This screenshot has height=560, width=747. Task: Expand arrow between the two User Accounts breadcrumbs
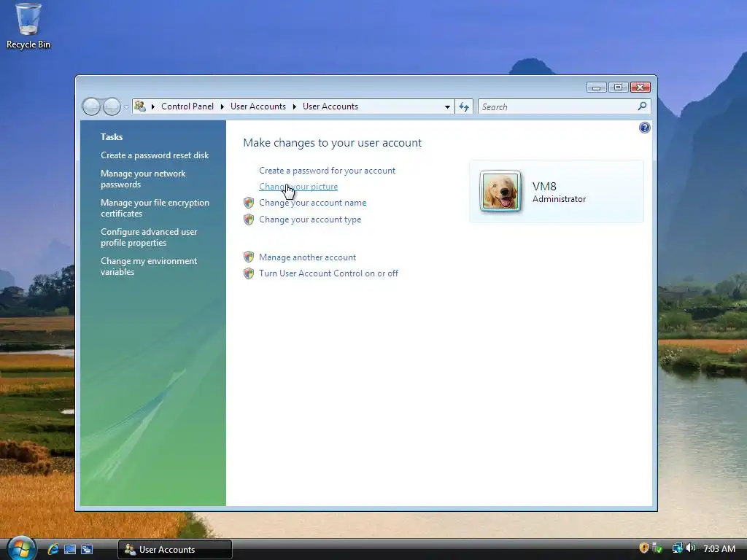point(295,106)
